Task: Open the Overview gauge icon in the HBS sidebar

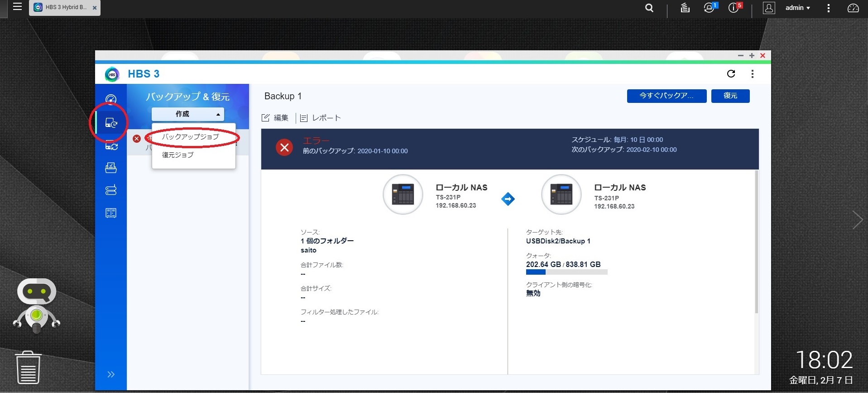Action: coord(111,99)
